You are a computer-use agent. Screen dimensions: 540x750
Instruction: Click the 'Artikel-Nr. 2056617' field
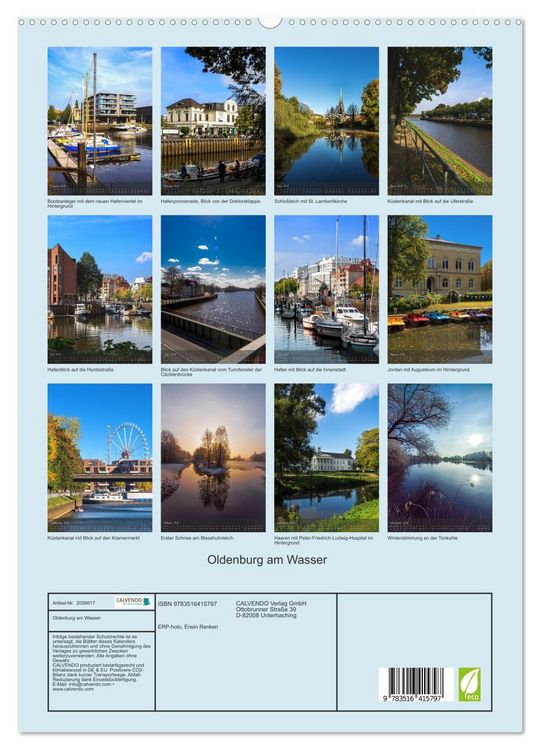coord(74,603)
